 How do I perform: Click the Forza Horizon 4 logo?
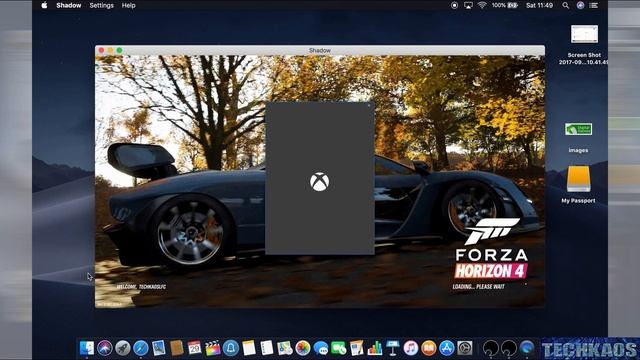pyautogui.click(x=491, y=248)
